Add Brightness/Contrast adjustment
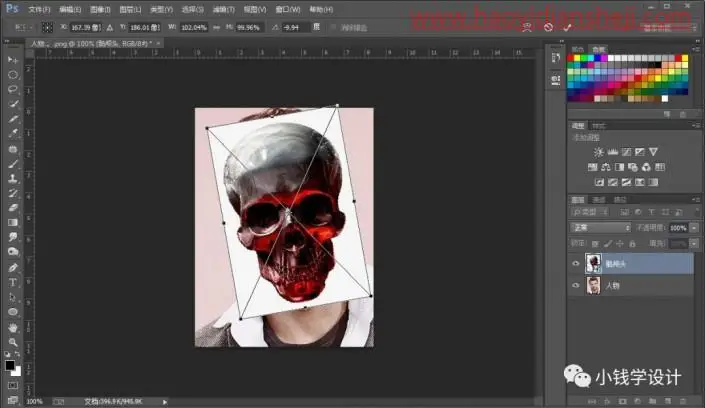 [x=598, y=152]
